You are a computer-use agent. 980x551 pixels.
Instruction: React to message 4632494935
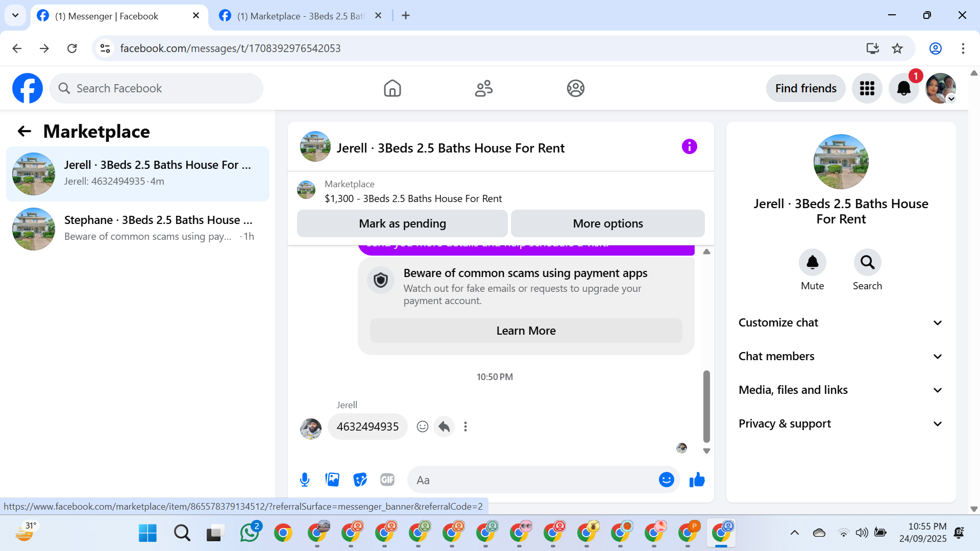[422, 427]
